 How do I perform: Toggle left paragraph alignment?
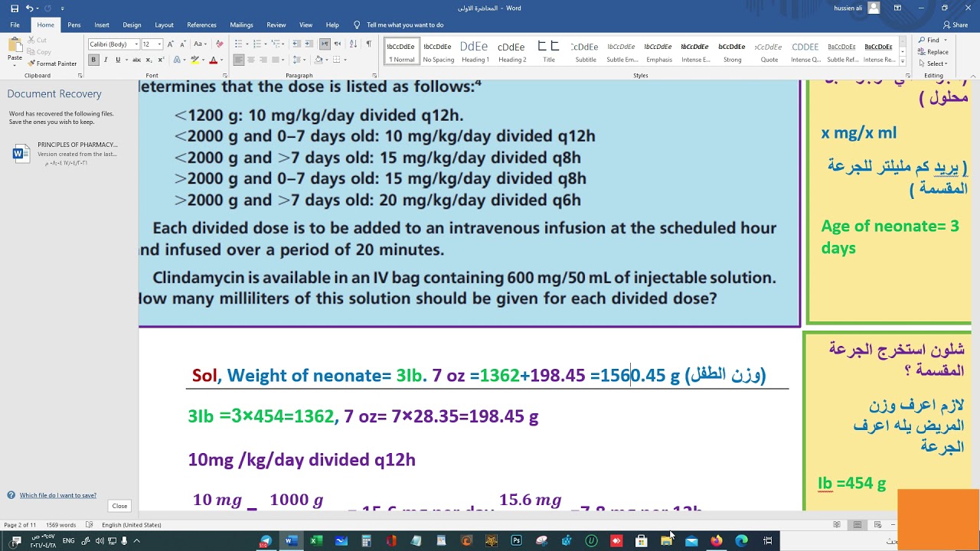pyautogui.click(x=239, y=60)
